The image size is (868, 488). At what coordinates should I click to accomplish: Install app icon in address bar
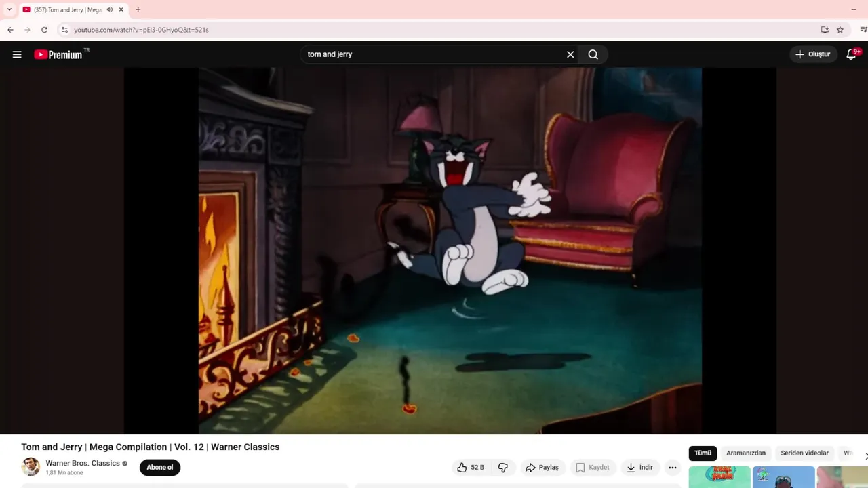[x=825, y=30]
